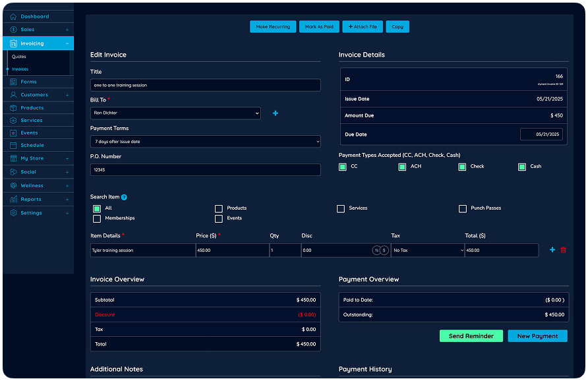Click the Events calendar star icon
The width and height of the screenshot is (588, 381).
pyautogui.click(x=13, y=132)
